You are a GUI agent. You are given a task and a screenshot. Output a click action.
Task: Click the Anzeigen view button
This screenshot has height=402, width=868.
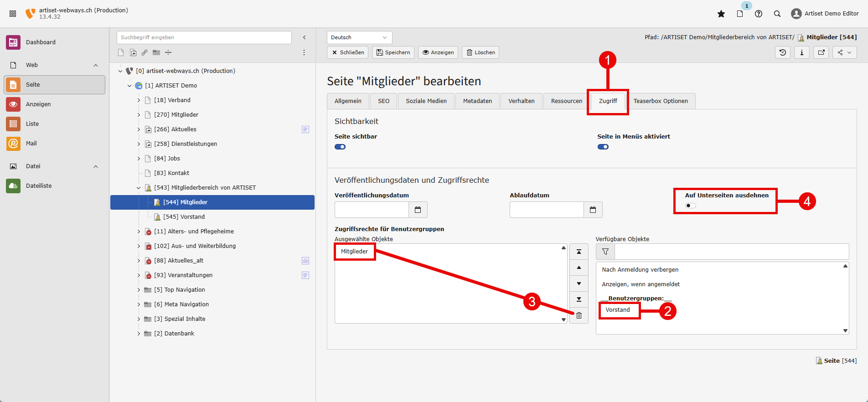pyautogui.click(x=438, y=52)
